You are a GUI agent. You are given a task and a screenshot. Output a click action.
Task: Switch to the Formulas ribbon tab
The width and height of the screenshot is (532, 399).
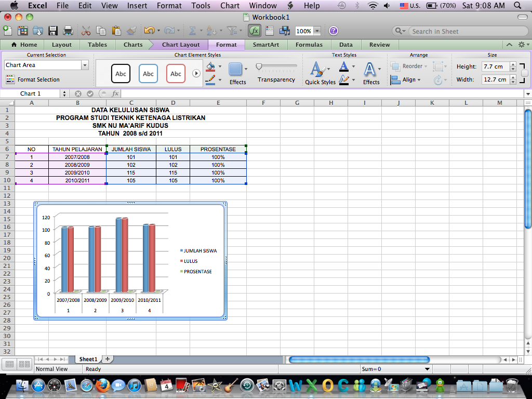pyautogui.click(x=309, y=45)
